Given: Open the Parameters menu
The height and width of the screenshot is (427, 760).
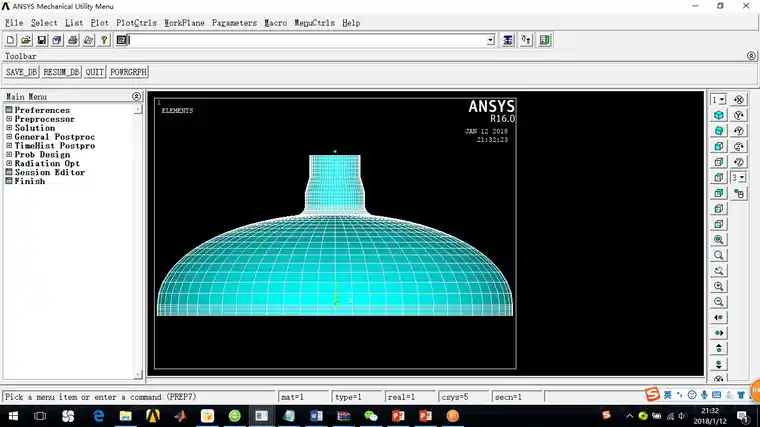Looking at the screenshot, I should (x=234, y=23).
